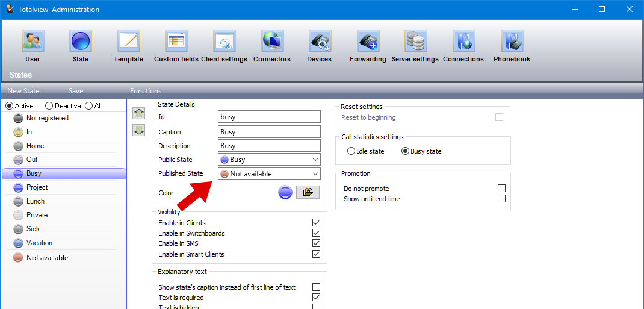Viewport: 644px width, 309px height.
Task: Open the User administration icon
Action: coord(33,41)
